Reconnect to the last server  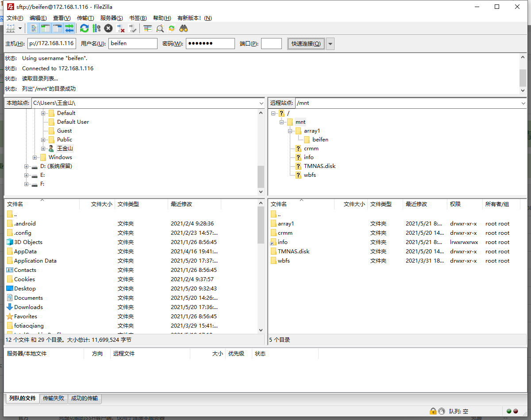(x=132, y=28)
